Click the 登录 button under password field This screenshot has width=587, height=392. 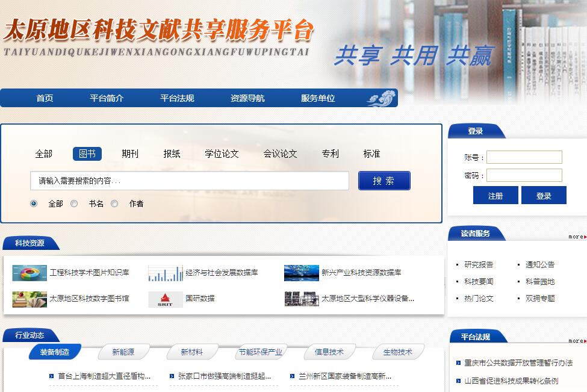click(x=544, y=196)
